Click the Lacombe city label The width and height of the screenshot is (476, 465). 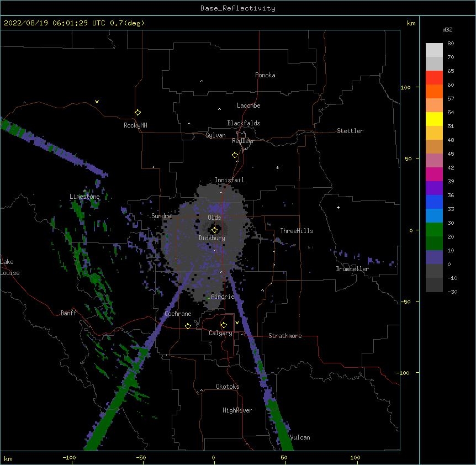coord(248,105)
